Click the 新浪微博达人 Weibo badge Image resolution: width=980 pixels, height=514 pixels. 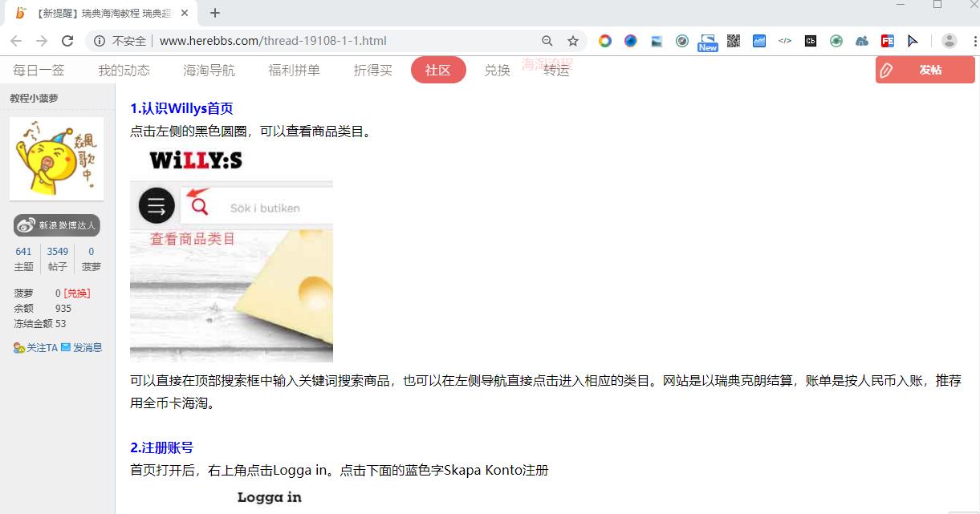pos(56,225)
